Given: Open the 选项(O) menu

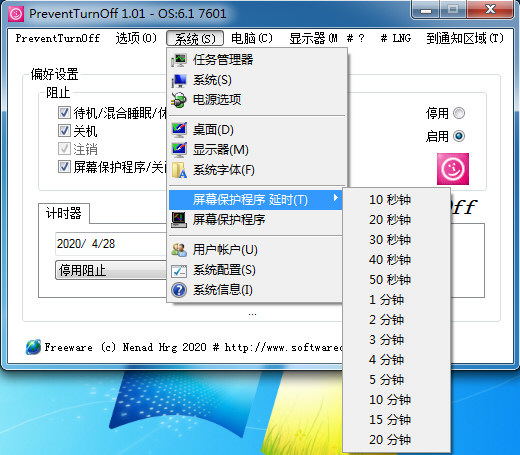Looking at the screenshot, I should tap(136, 38).
